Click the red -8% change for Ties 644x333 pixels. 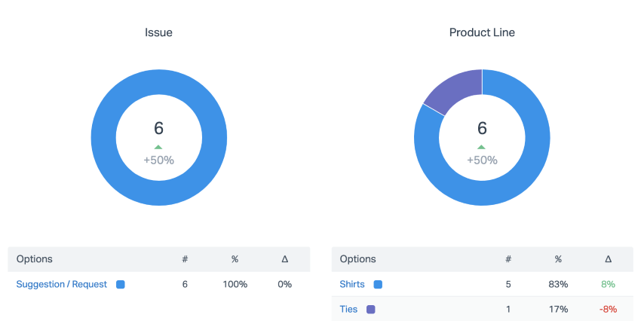pyautogui.click(x=608, y=309)
